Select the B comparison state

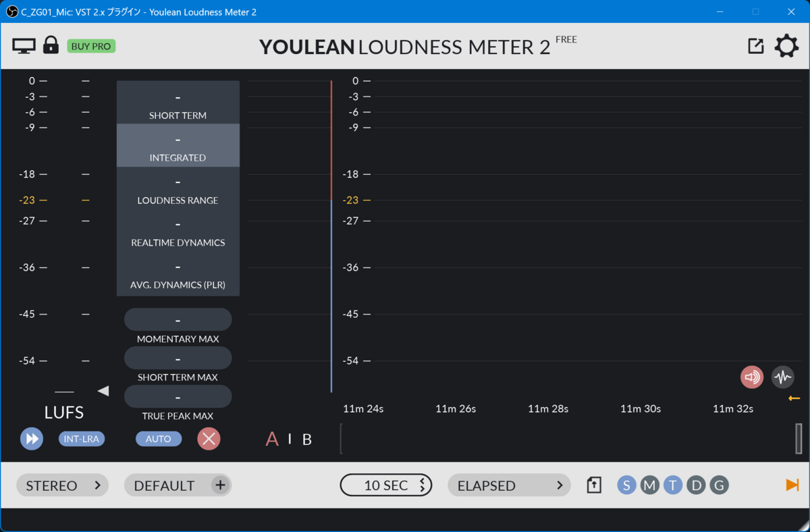pyautogui.click(x=307, y=440)
